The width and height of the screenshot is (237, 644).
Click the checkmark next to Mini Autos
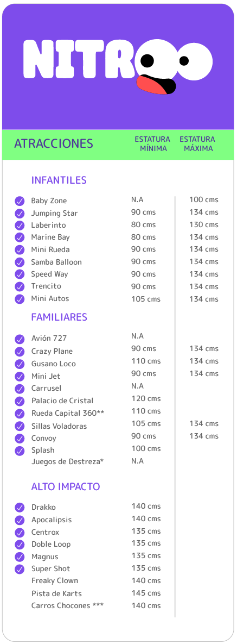[x=20, y=298]
